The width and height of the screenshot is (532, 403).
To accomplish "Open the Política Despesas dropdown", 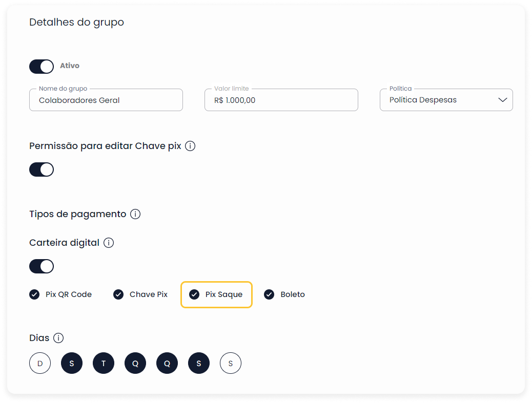I will click(446, 100).
